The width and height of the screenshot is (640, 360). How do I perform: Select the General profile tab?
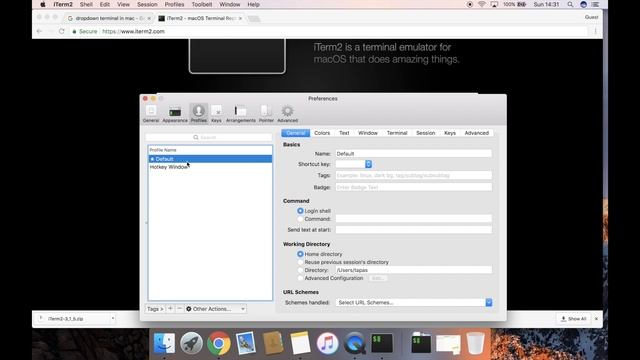coord(296,133)
